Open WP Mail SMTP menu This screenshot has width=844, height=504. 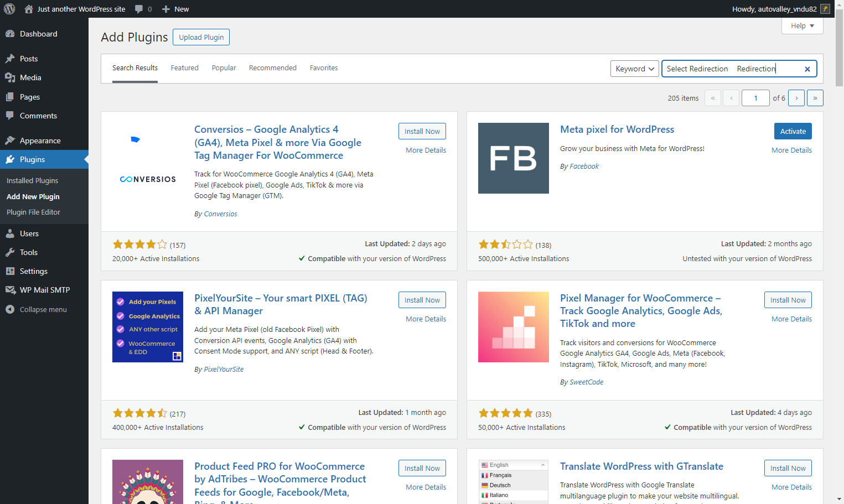[44, 290]
